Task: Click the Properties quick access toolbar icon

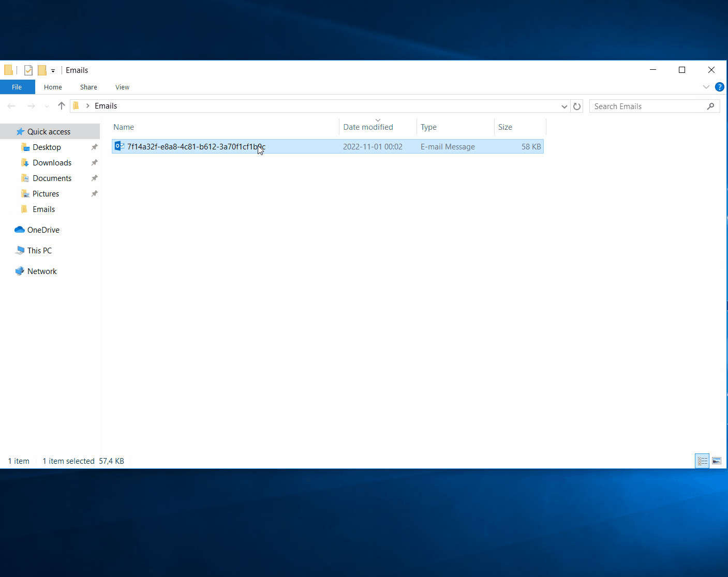Action: (x=28, y=70)
